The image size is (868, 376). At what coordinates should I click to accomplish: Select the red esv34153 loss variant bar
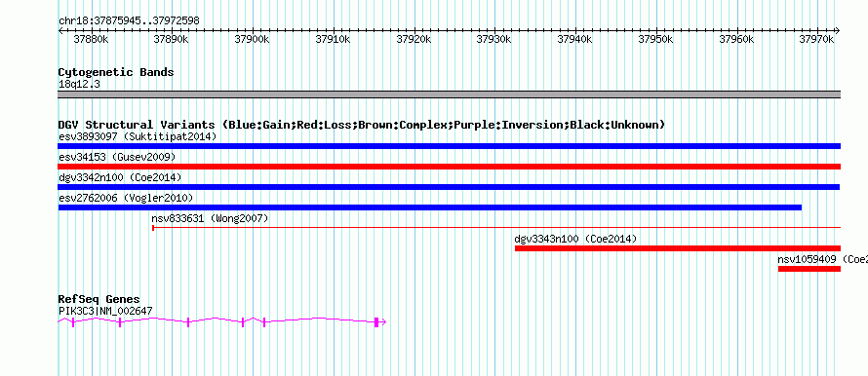[x=449, y=167]
